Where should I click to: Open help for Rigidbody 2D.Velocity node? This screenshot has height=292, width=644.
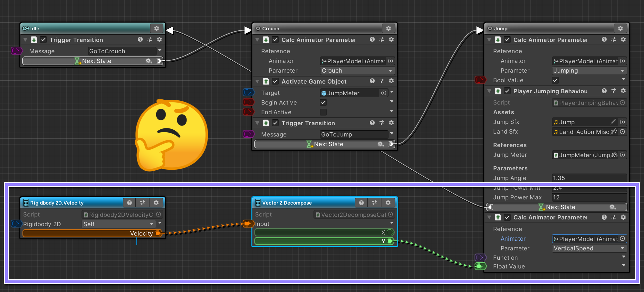pos(130,203)
